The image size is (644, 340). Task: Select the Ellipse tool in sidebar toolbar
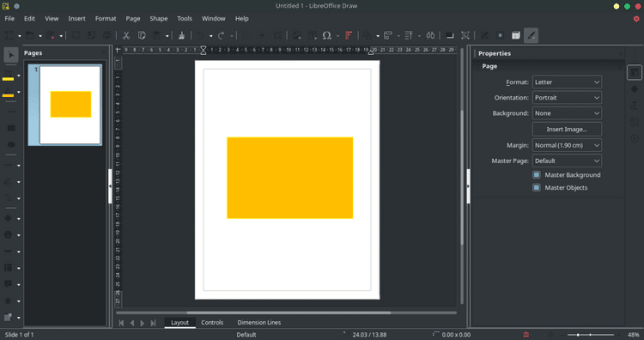click(x=11, y=144)
